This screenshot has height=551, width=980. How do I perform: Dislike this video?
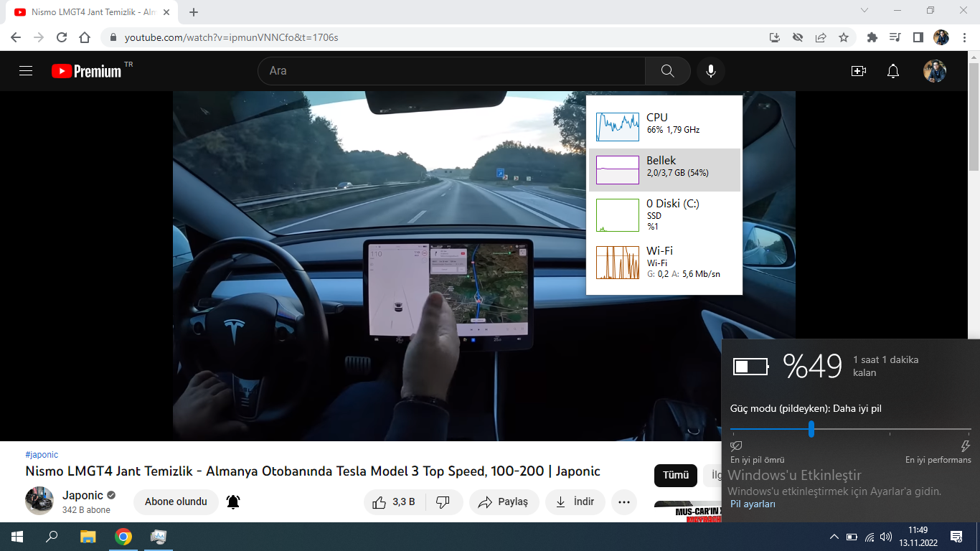[443, 502]
